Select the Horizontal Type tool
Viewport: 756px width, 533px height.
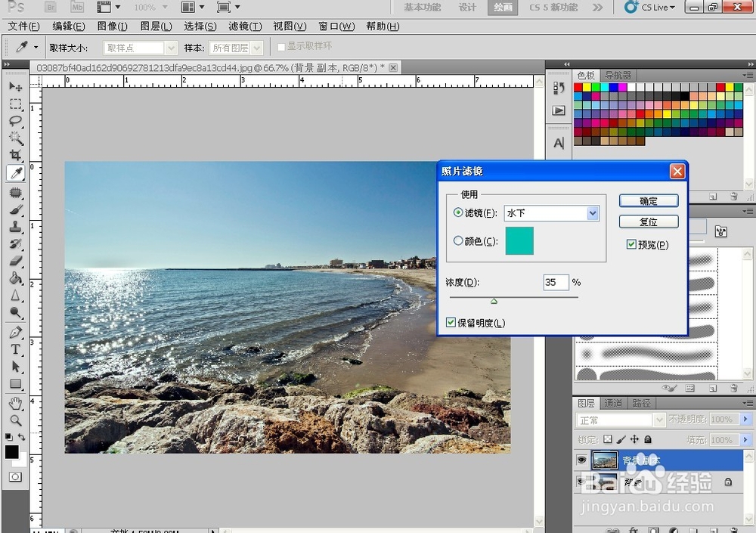point(15,349)
